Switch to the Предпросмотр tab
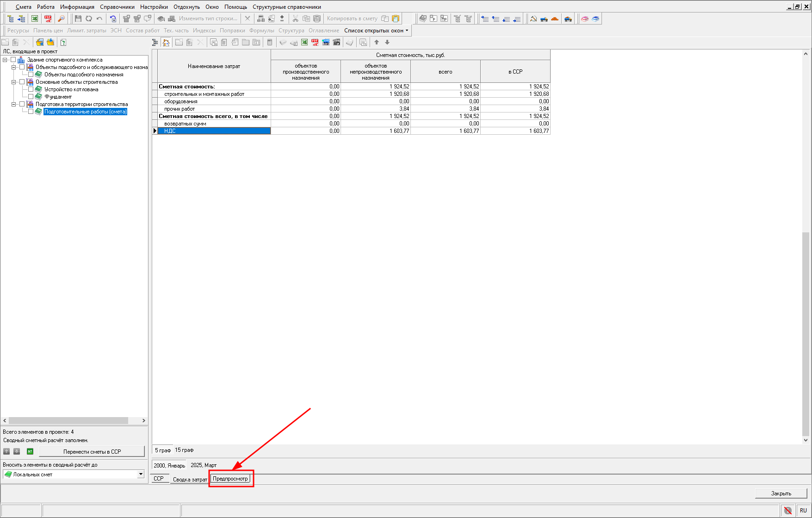This screenshot has width=812, height=518. pyautogui.click(x=230, y=479)
